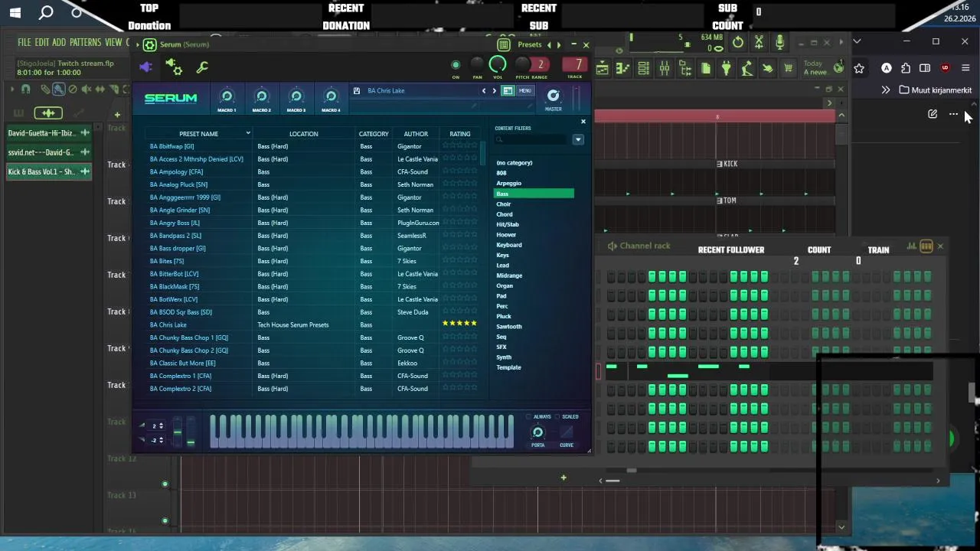980x551 pixels.
Task: Previous preset arrow beside Presets in wrapper
Action: [548, 45]
